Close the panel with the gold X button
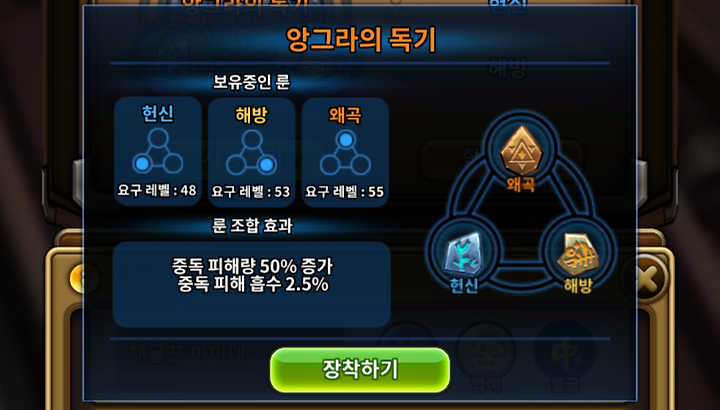 (x=648, y=278)
